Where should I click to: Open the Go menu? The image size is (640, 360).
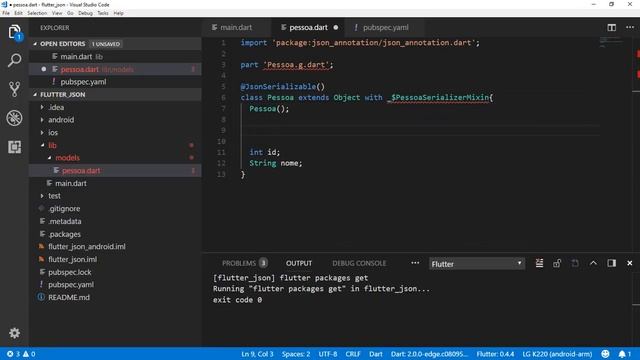(x=70, y=13)
